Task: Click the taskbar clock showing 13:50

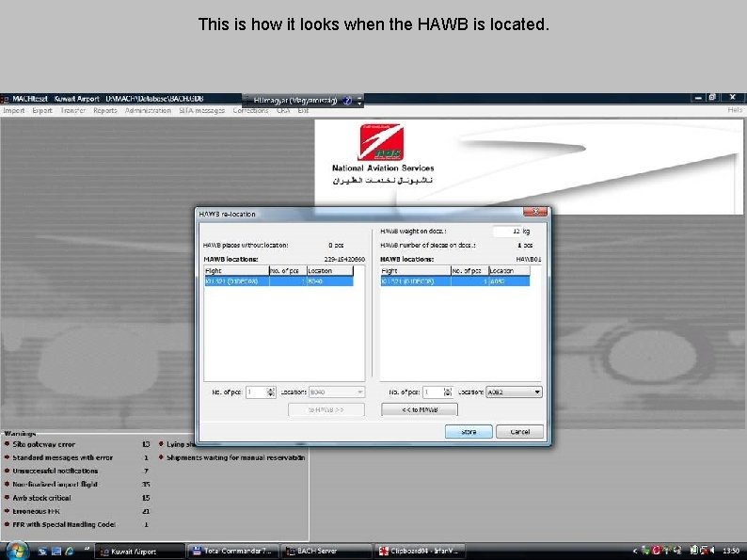Action: (x=731, y=551)
